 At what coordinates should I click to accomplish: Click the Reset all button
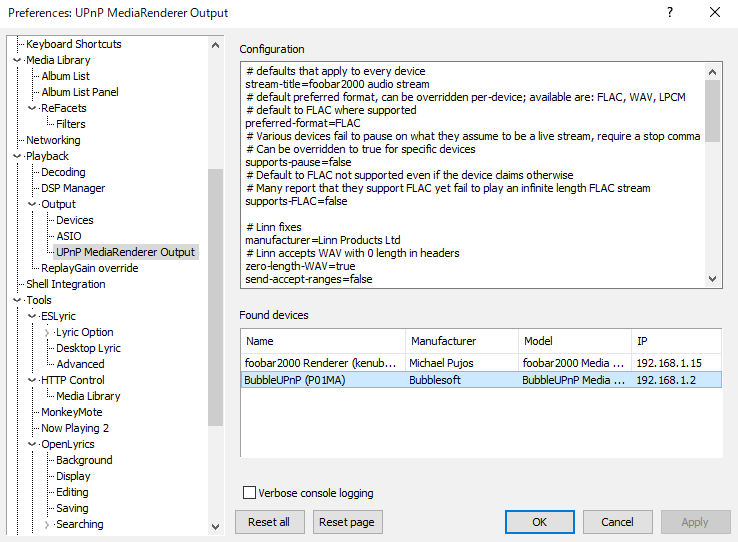[270, 522]
